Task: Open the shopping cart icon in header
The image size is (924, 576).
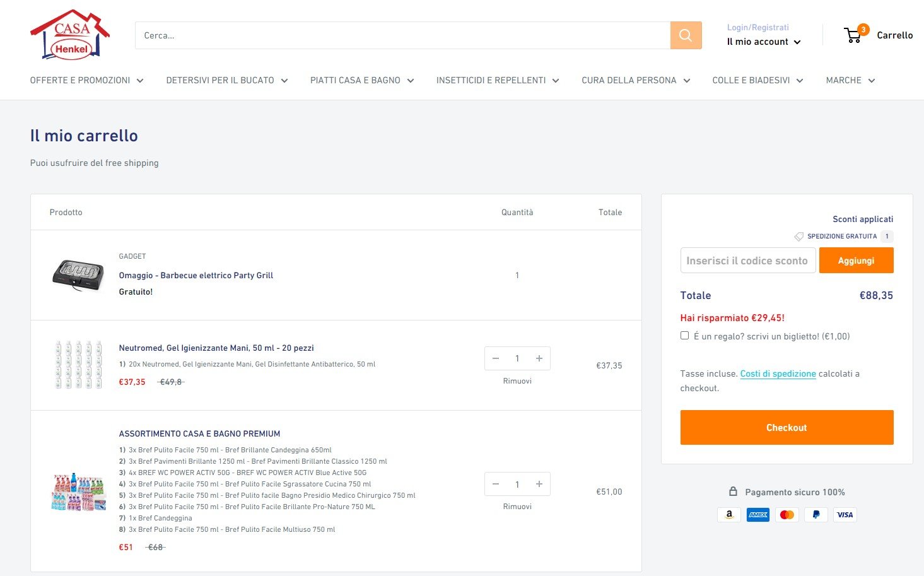Action: pos(854,35)
